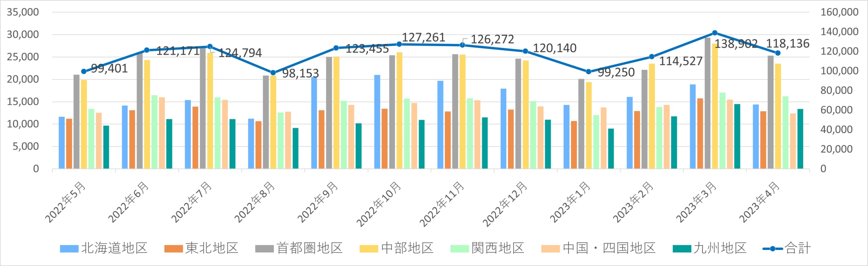Select the gray 首都圏地区 bar in 2023年3月
868x266 pixels.
(707, 103)
